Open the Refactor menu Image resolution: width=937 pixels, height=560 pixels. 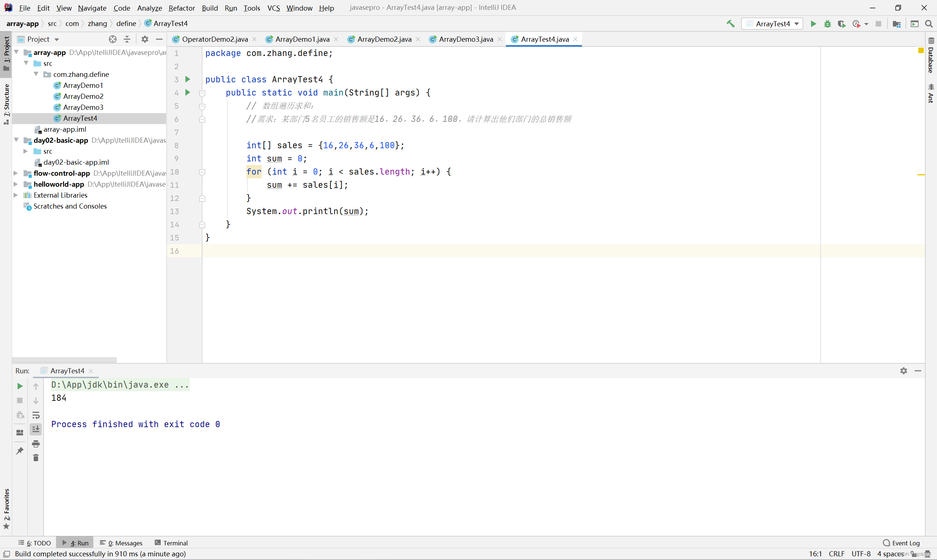point(182,8)
